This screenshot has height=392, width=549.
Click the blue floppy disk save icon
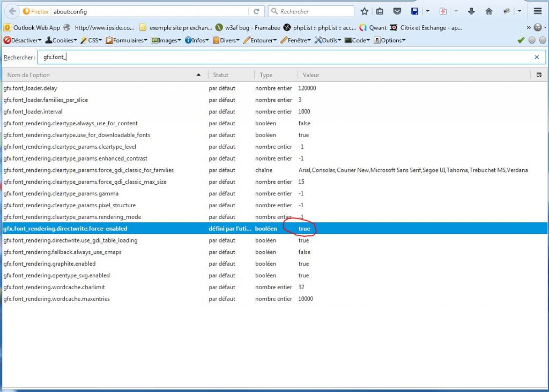click(x=415, y=11)
